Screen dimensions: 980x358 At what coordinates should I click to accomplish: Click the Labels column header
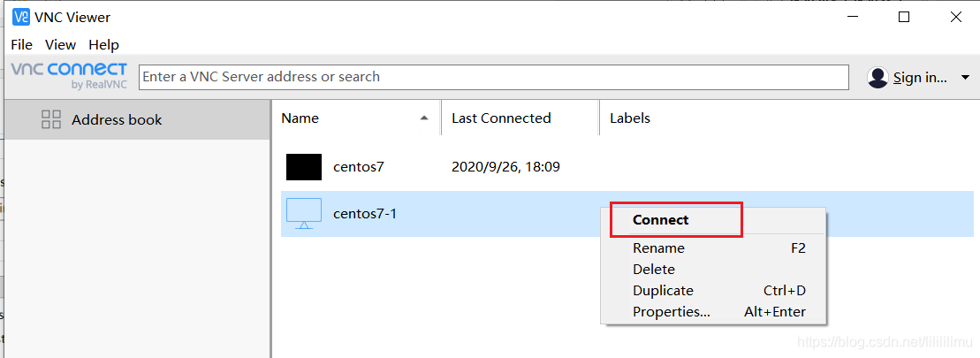(630, 118)
